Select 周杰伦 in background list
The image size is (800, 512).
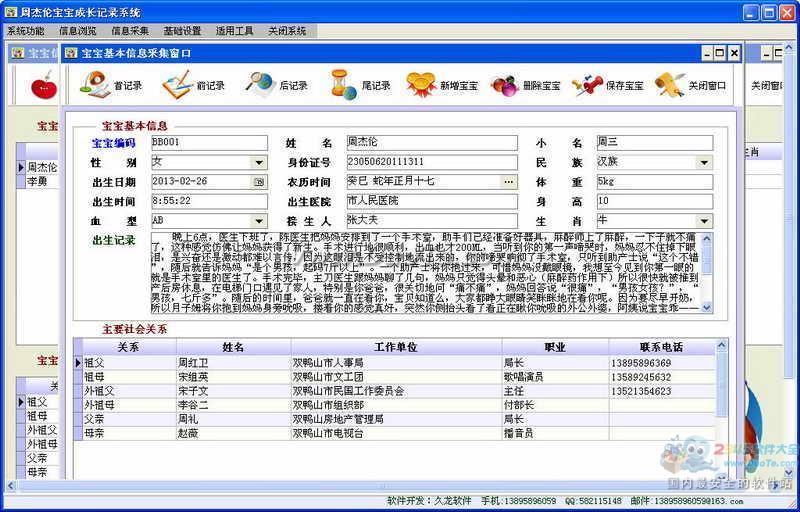coord(42,167)
